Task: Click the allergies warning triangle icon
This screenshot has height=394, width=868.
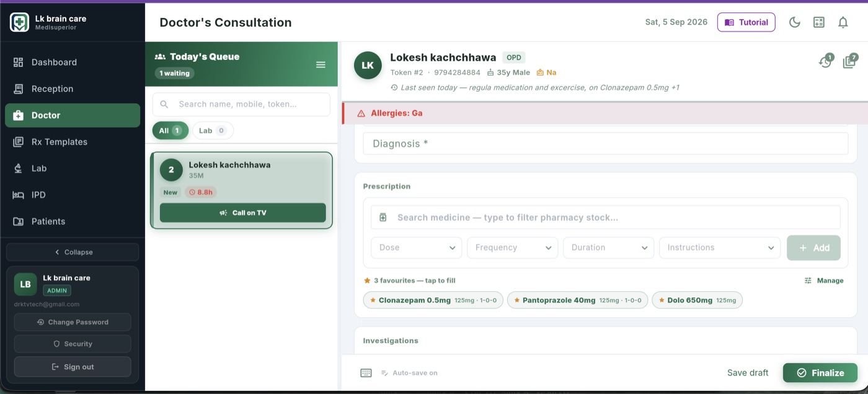Action: click(361, 113)
